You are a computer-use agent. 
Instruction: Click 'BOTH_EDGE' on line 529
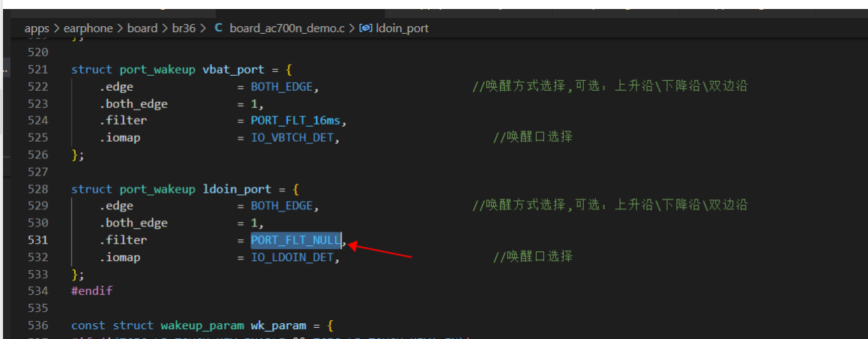click(x=283, y=205)
